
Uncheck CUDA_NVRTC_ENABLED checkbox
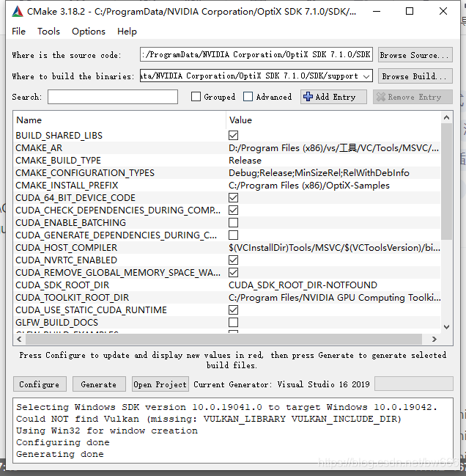click(233, 260)
